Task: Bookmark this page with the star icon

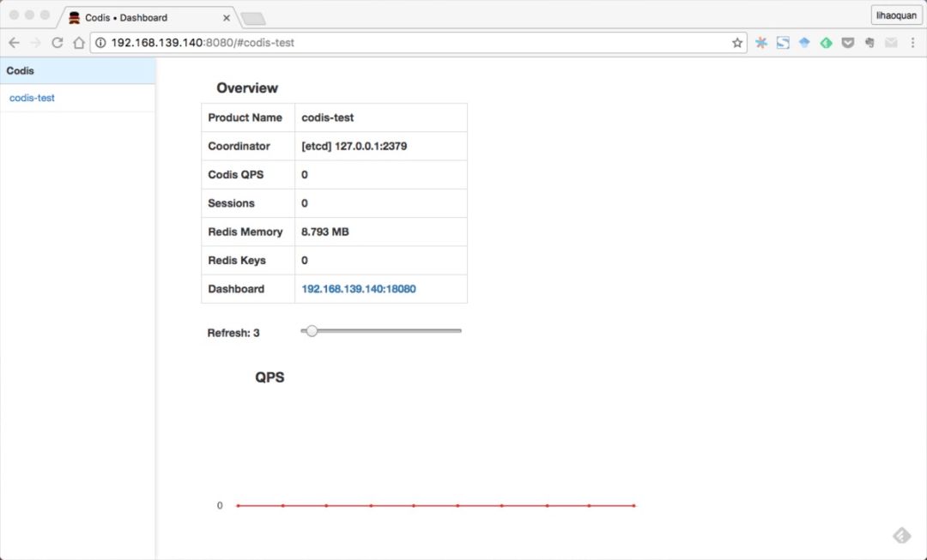Action: click(736, 43)
